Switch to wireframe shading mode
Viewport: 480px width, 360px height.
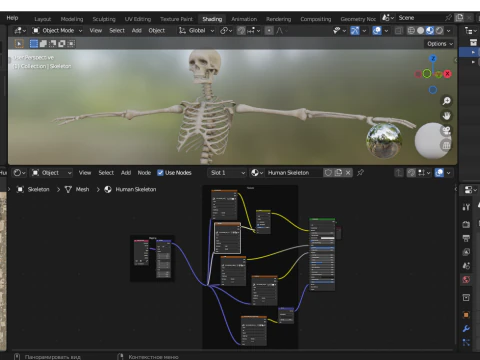411,31
